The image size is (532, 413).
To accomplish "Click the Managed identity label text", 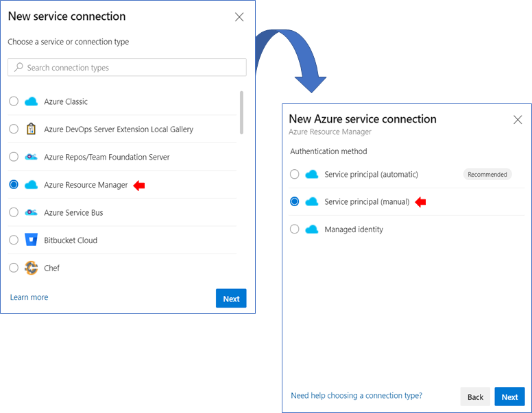I will (x=354, y=229).
